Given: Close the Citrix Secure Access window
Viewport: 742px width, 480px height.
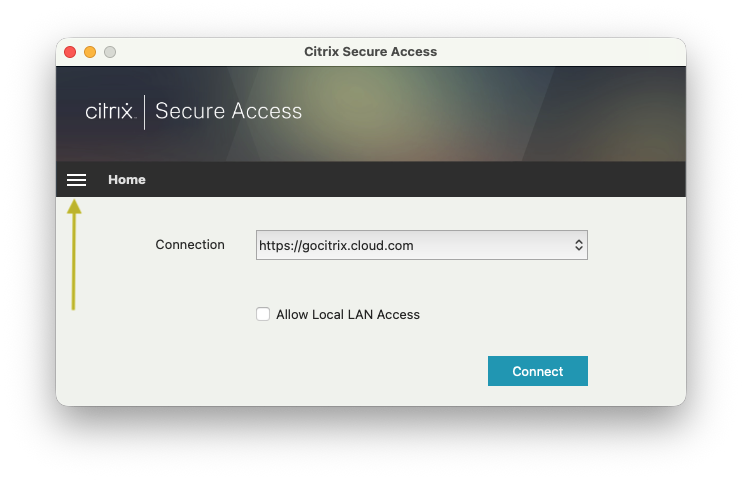Looking at the screenshot, I should (70, 52).
